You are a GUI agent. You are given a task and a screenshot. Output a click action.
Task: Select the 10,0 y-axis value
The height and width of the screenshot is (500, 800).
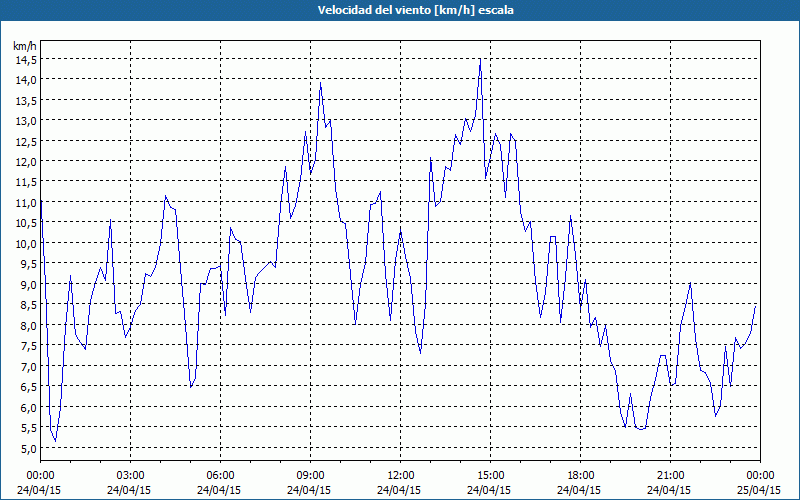pyautogui.click(x=26, y=243)
